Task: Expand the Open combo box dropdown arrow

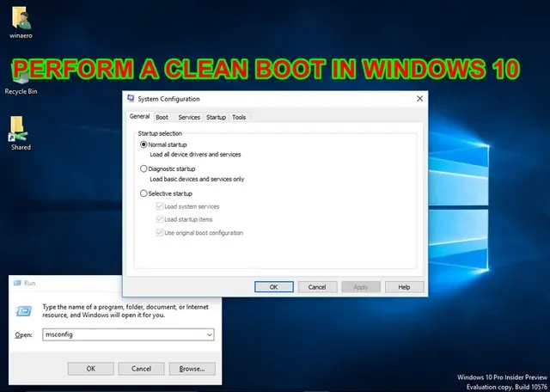Action: pyautogui.click(x=209, y=334)
